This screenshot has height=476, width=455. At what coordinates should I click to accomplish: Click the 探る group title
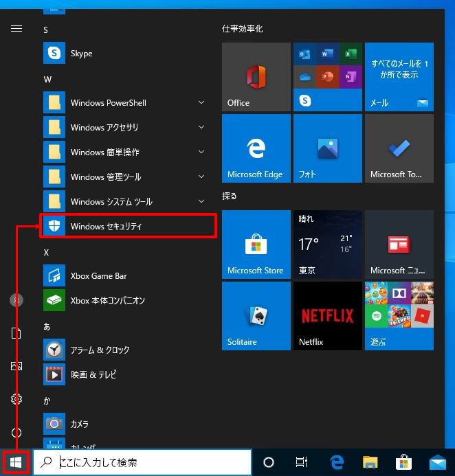(x=229, y=196)
